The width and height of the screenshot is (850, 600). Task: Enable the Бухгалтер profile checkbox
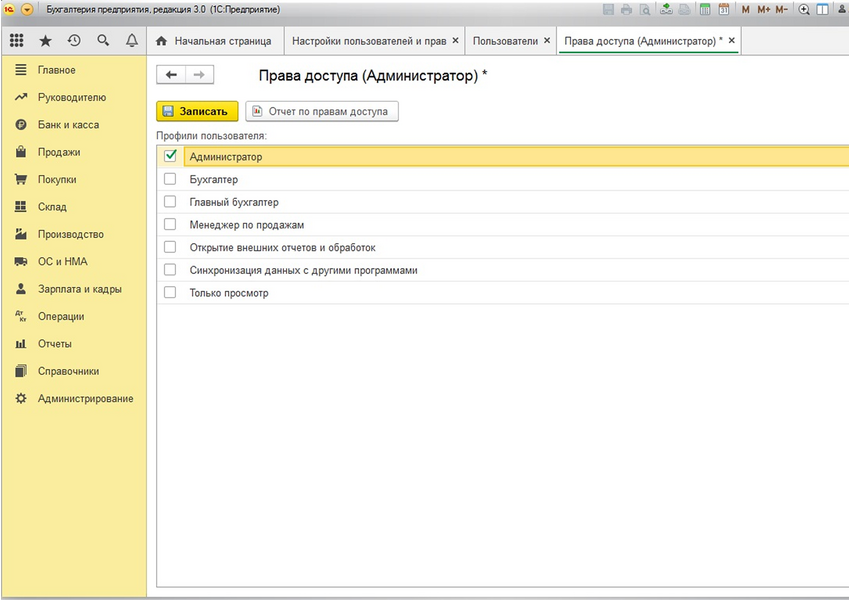tap(170, 179)
